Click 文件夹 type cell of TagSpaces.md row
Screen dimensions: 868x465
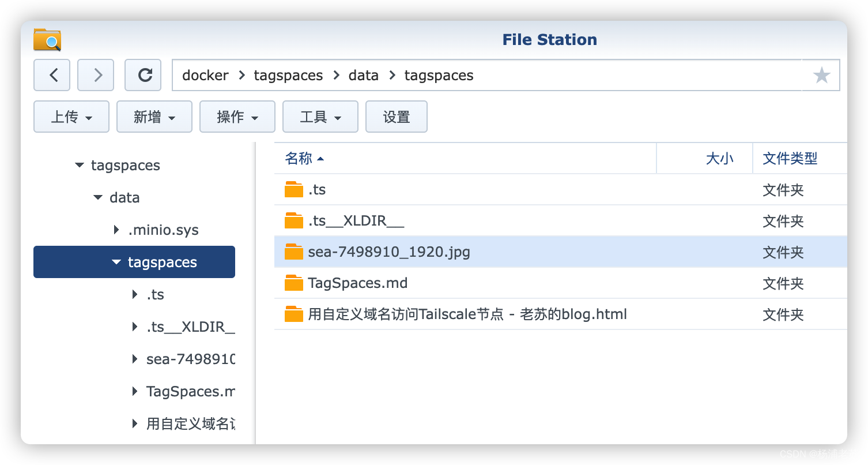(783, 283)
